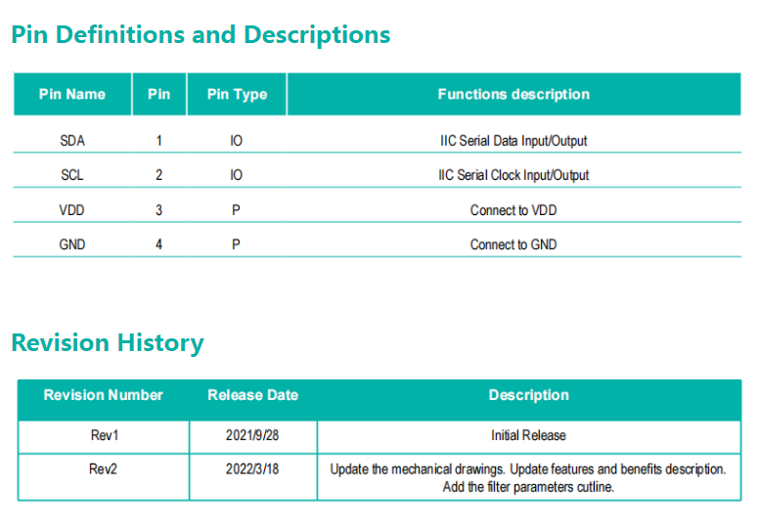Select the SCL pin name cell
The image size is (759, 532).
pos(72,175)
